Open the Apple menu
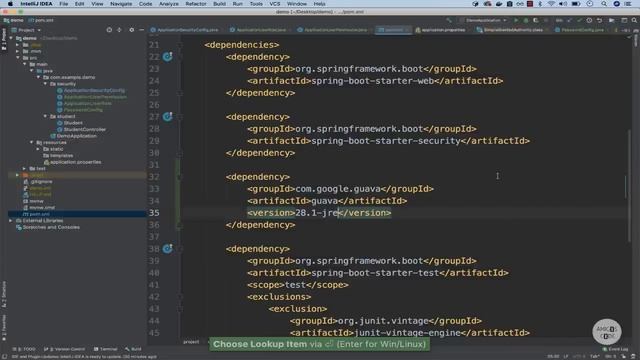Image resolution: width=640 pixels, height=360 pixels. 10,4
